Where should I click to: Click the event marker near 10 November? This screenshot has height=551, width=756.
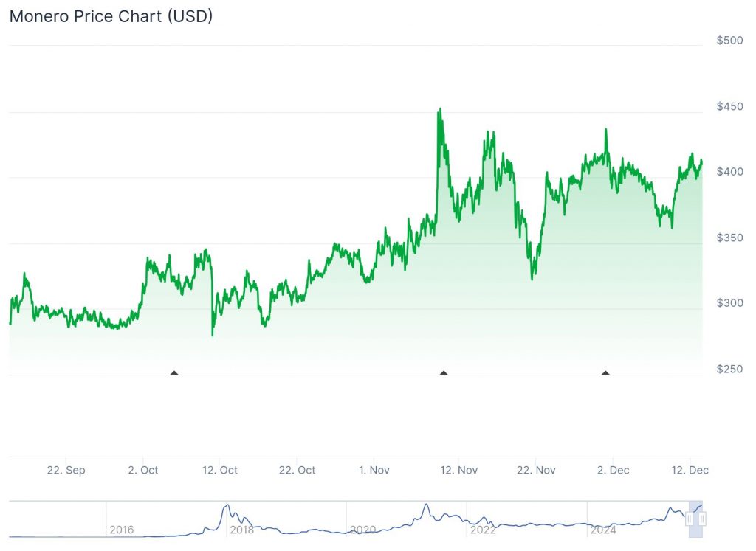(444, 372)
